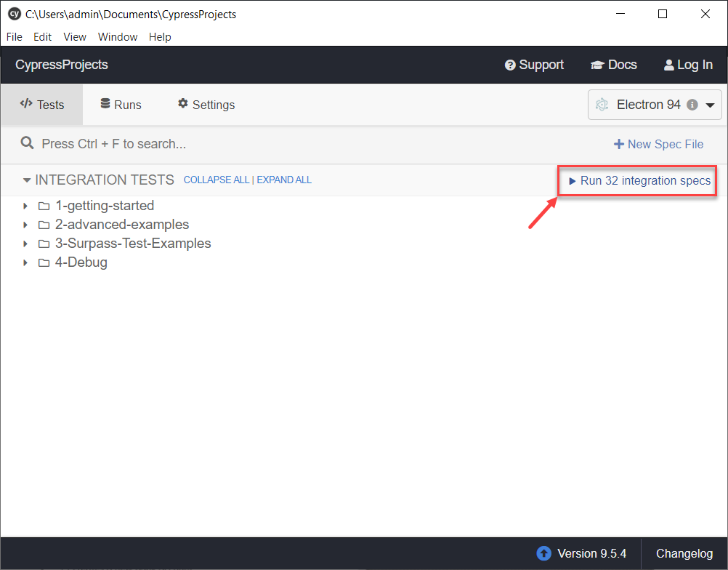
Task: Expand the 4-Debug folder arrow
Action: pyautogui.click(x=25, y=262)
